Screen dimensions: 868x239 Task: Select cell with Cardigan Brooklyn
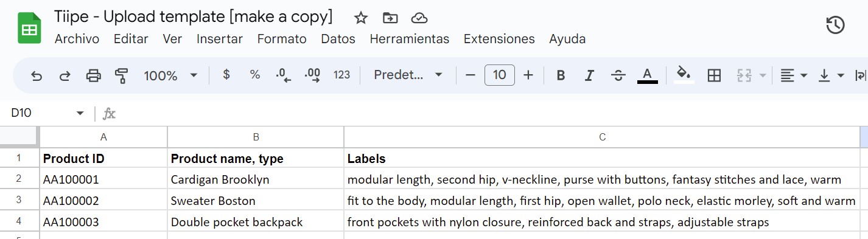click(x=256, y=179)
